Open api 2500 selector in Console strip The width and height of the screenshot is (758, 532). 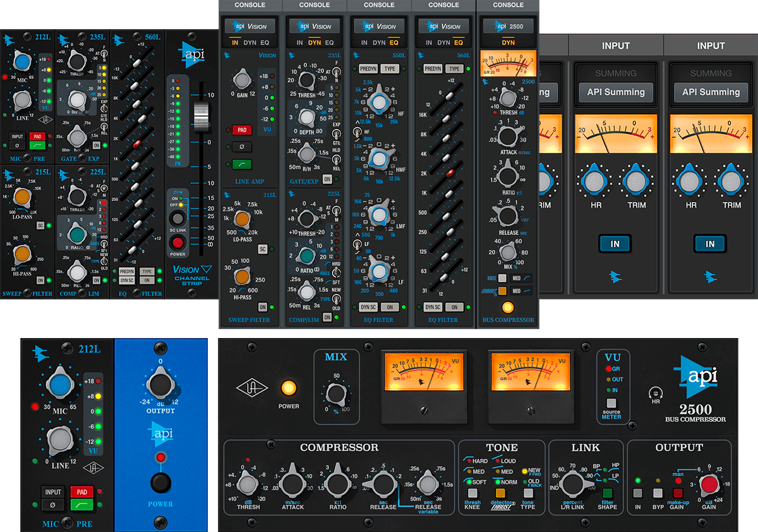[508, 26]
